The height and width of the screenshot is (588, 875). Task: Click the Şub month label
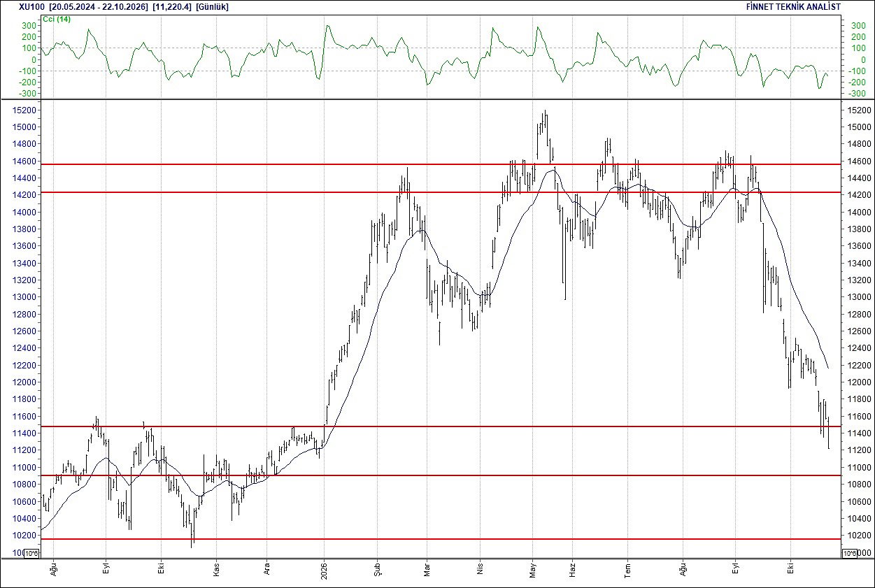coord(376,570)
